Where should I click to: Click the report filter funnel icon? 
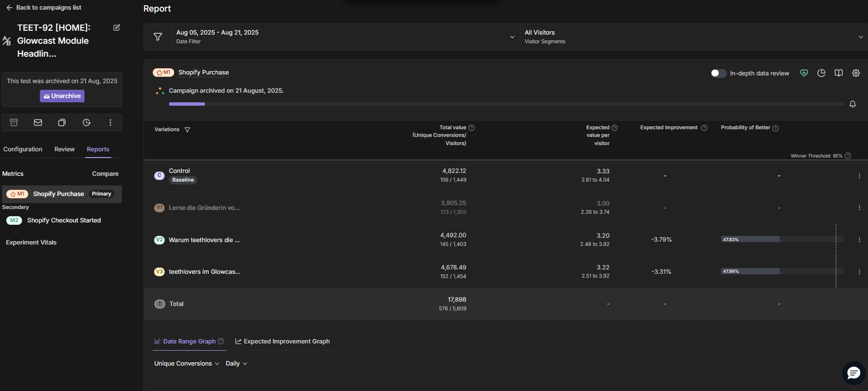(x=157, y=37)
